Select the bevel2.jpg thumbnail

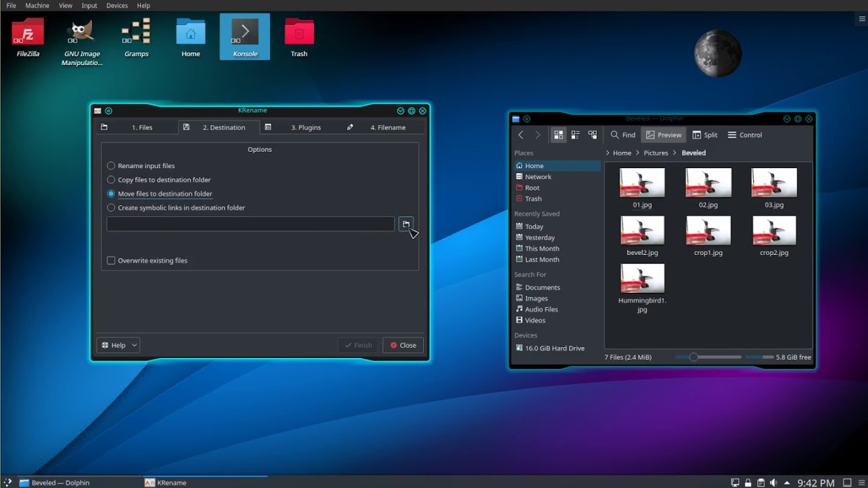point(642,231)
